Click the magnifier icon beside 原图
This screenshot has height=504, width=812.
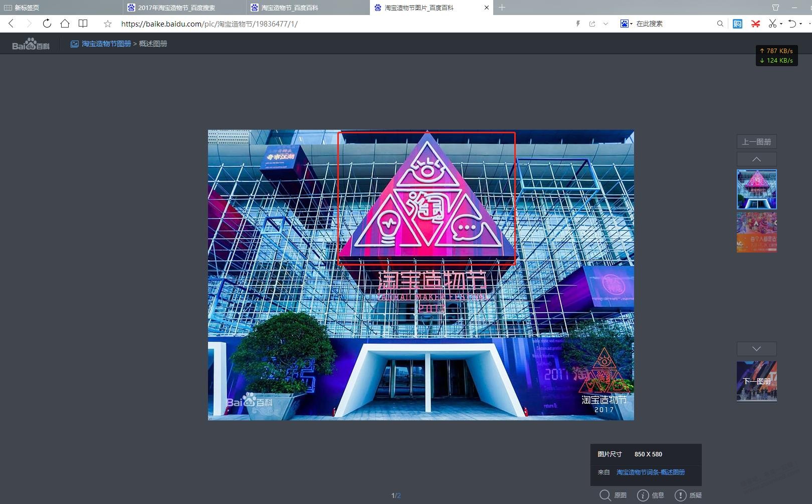[x=605, y=495]
